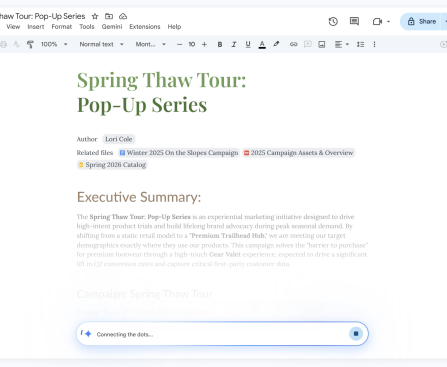Decrease font size with minus button
The width and height of the screenshot is (447, 367).
pyautogui.click(x=179, y=44)
